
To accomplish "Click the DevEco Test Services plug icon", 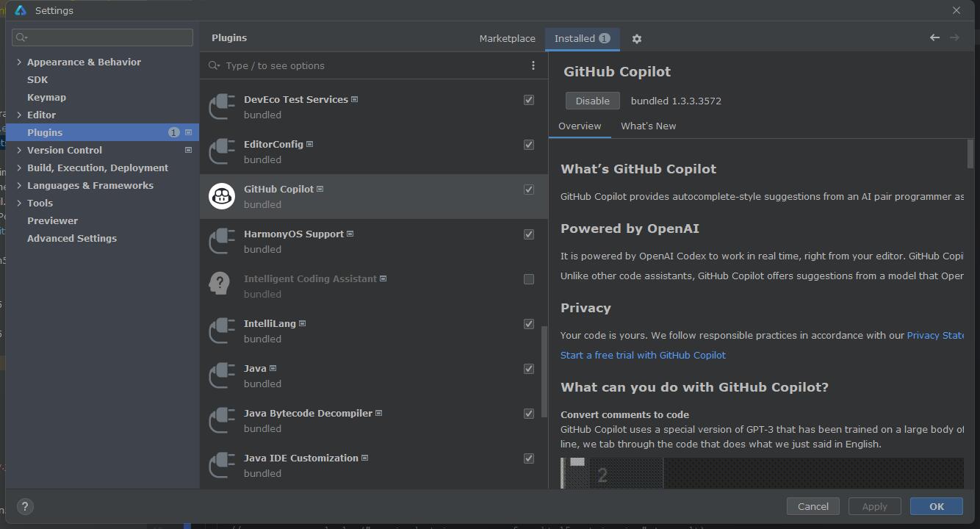I will pos(222,107).
